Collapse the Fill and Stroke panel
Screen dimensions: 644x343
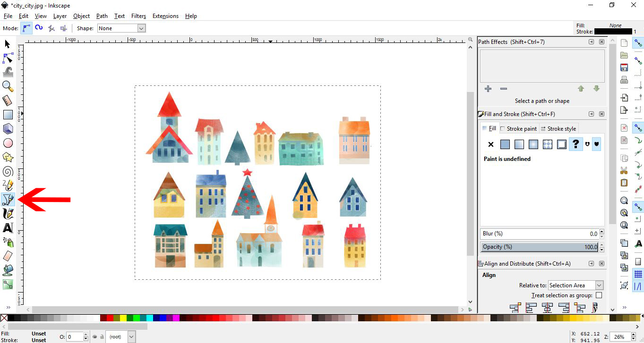coord(591,114)
